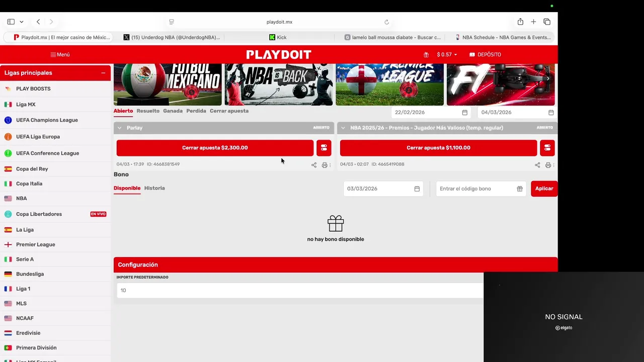Open cashout settings beside $1,100.00 bet
The image size is (644, 362).
coord(547,148)
